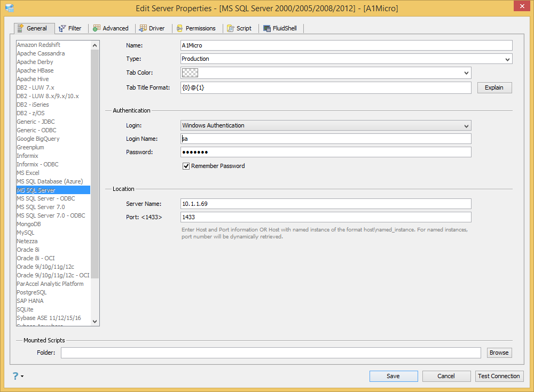Select Google BigQuery in server list
Screen dimensions: 534x392
(38, 139)
